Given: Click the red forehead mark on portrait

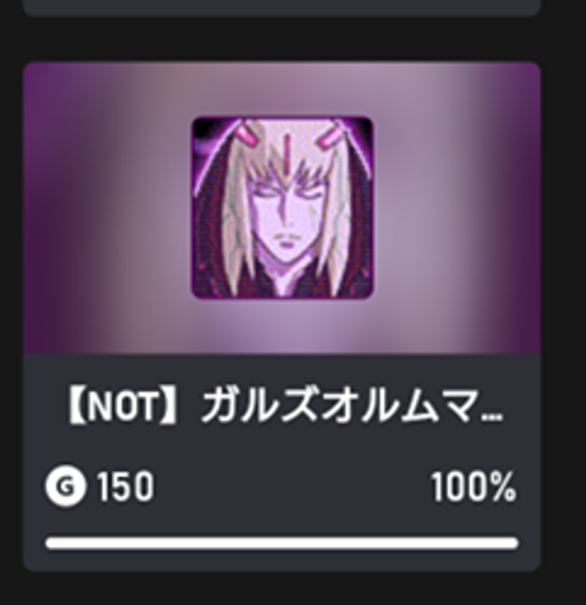Looking at the screenshot, I should (x=286, y=149).
